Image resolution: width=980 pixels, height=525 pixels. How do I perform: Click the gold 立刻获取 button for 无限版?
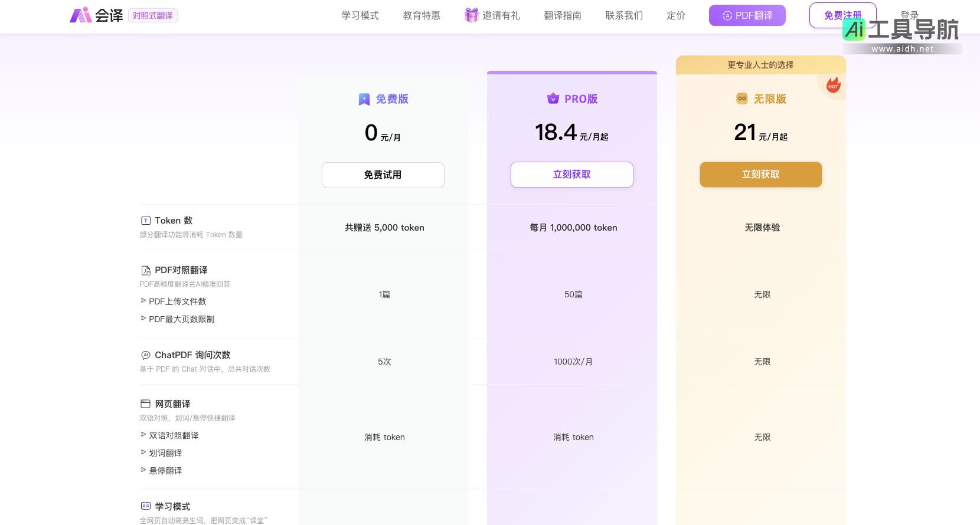click(760, 175)
